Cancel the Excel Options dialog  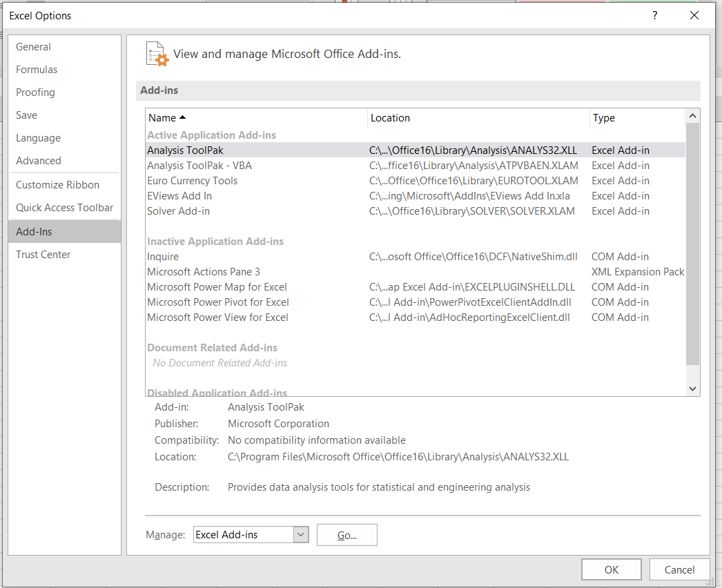[x=679, y=569]
